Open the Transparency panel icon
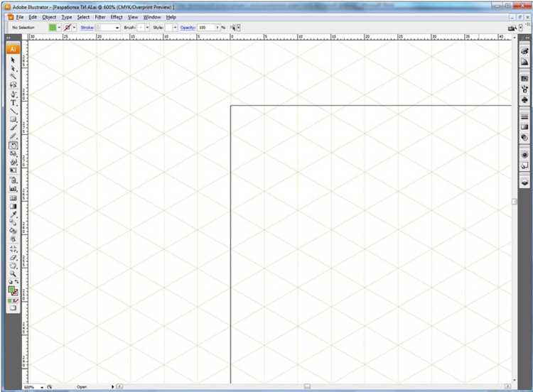533x392 pixels. click(x=524, y=138)
